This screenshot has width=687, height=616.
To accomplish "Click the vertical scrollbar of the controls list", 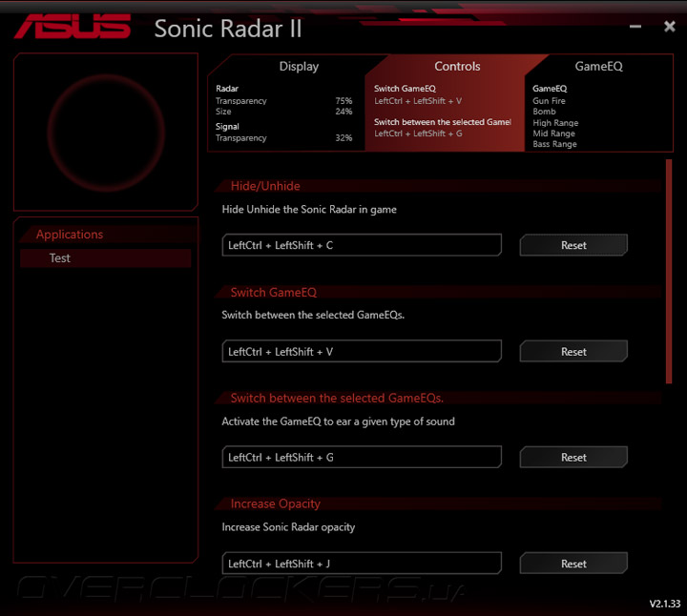I will point(669,272).
